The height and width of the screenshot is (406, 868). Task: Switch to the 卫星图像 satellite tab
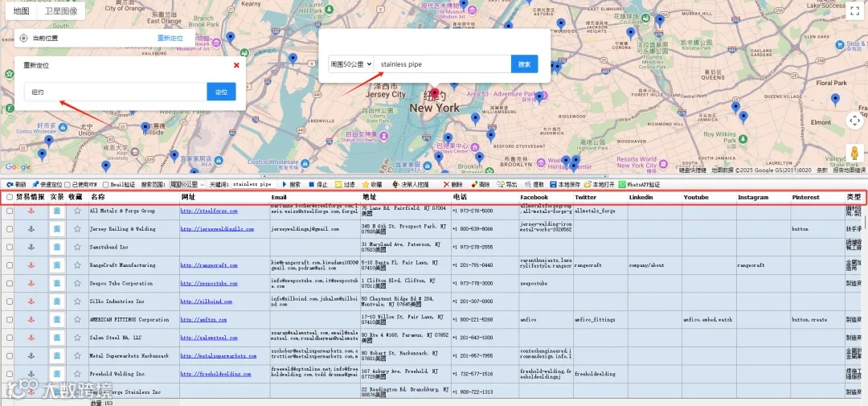tap(61, 11)
